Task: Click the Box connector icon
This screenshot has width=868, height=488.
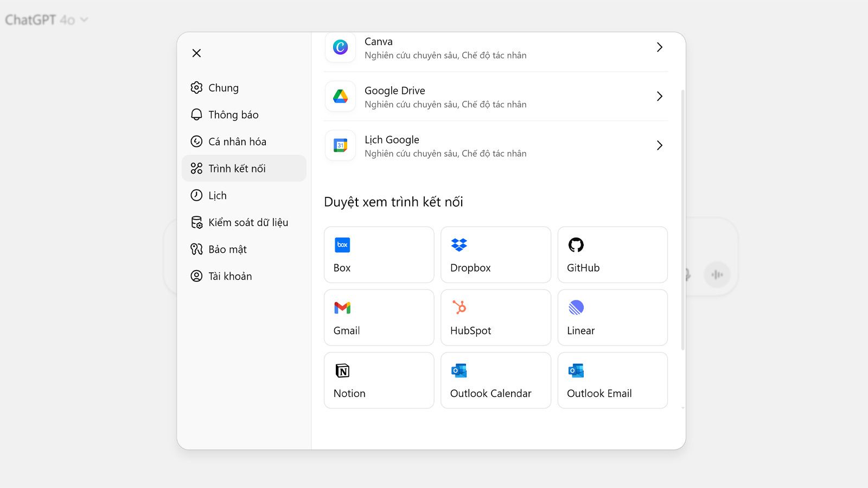Action: click(342, 245)
